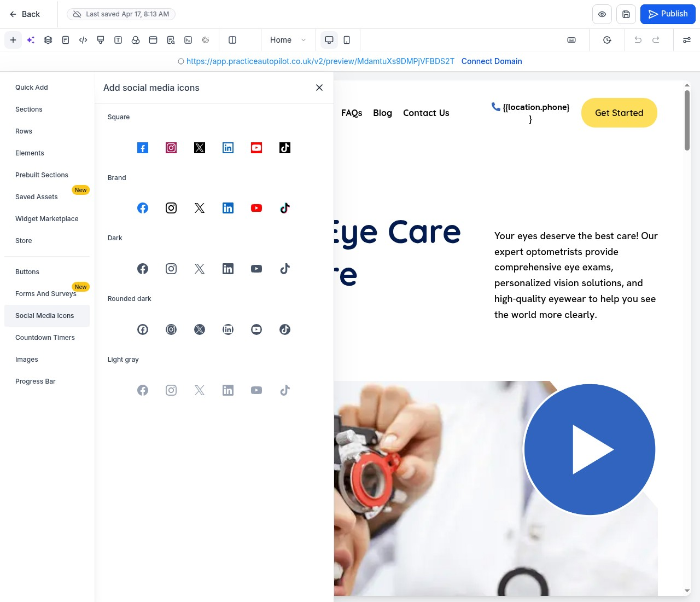Open keyboard shortcuts icon

[571, 40]
